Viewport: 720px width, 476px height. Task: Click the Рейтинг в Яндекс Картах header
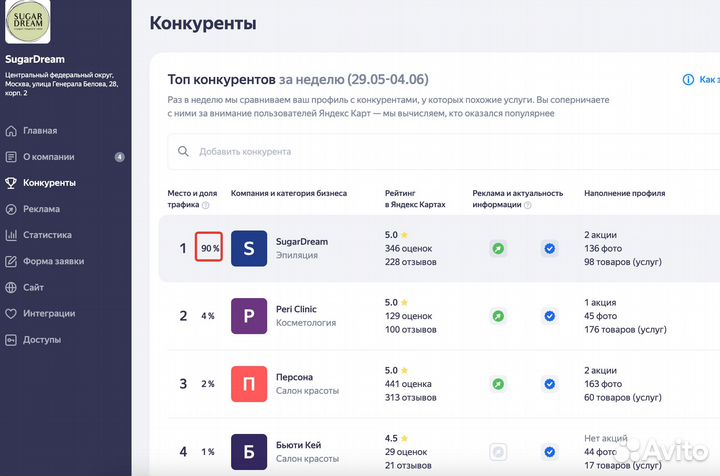click(415, 199)
